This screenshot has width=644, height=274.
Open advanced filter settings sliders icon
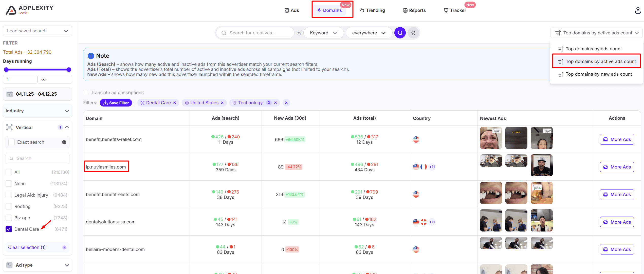[x=413, y=33]
